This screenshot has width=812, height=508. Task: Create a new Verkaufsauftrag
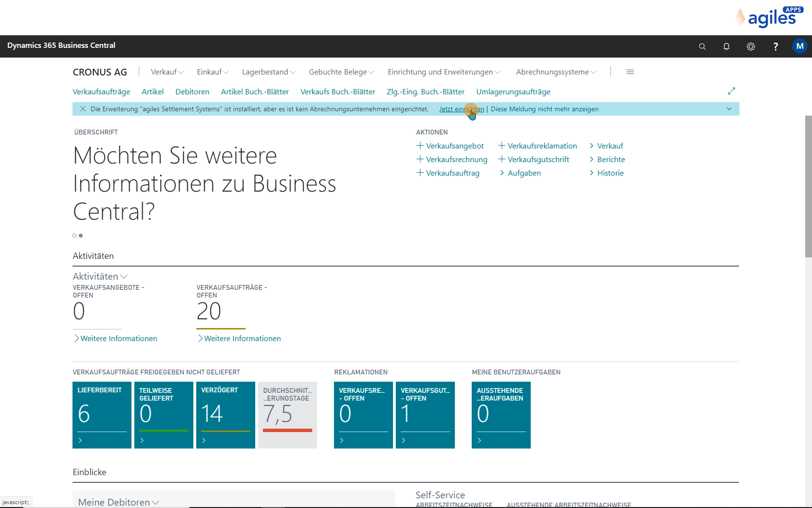click(448, 173)
